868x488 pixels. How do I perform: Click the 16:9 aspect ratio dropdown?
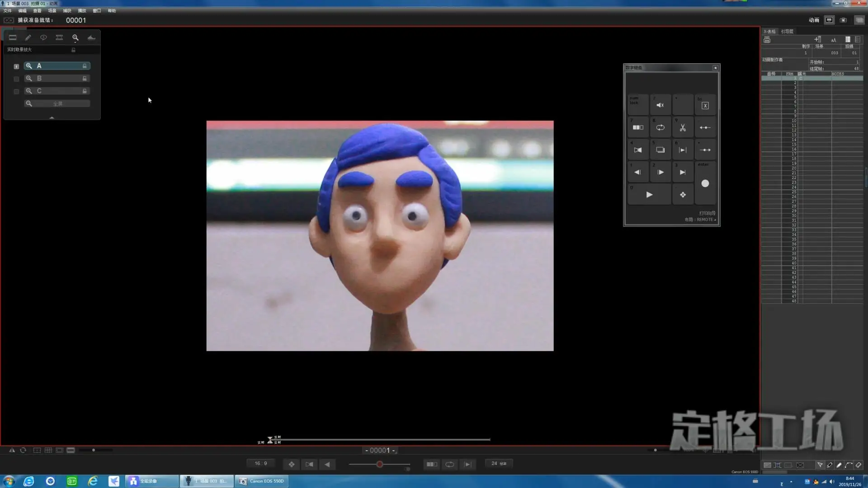click(261, 464)
